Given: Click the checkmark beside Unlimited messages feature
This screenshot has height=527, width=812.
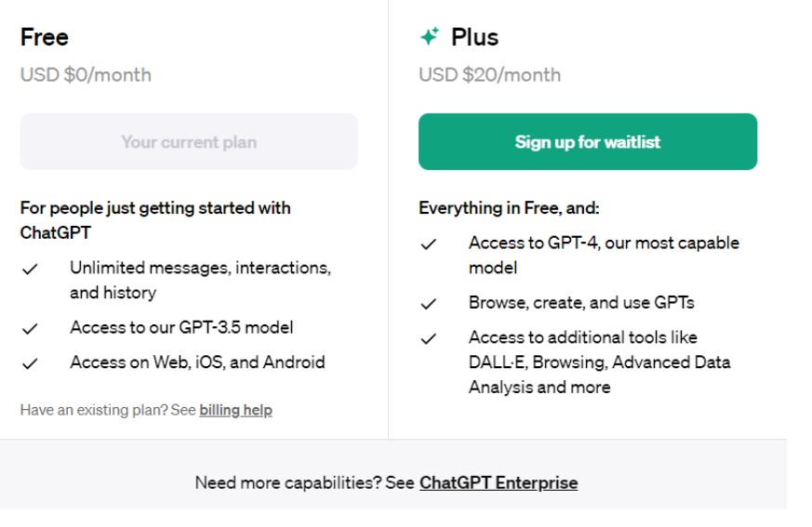Looking at the screenshot, I should click(x=30, y=270).
